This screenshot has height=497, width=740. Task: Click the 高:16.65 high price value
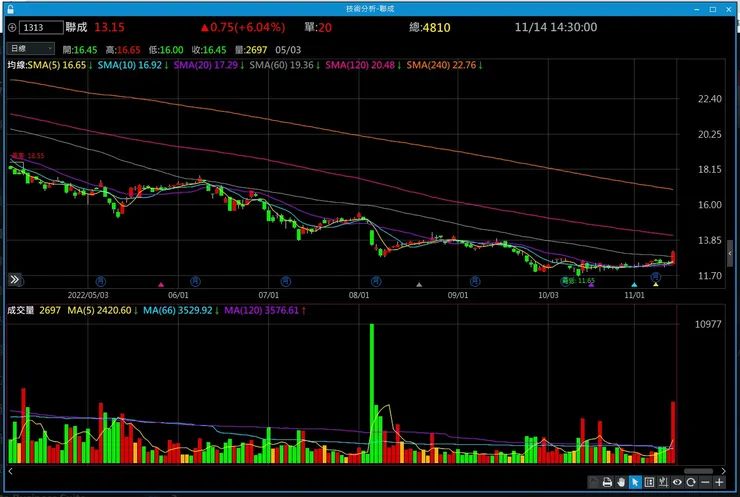pyautogui.click(x=123, y=50)
